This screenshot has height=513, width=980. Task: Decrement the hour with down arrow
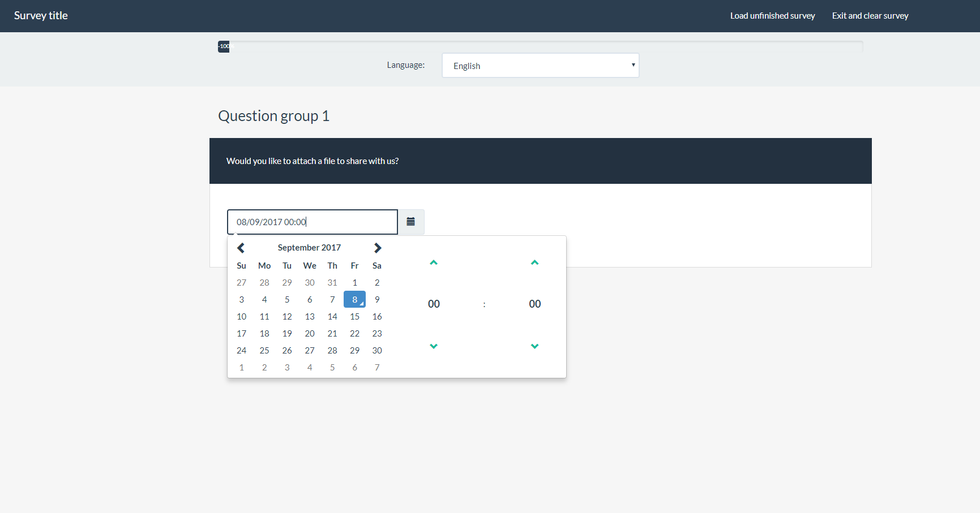[x=434, y=346]
